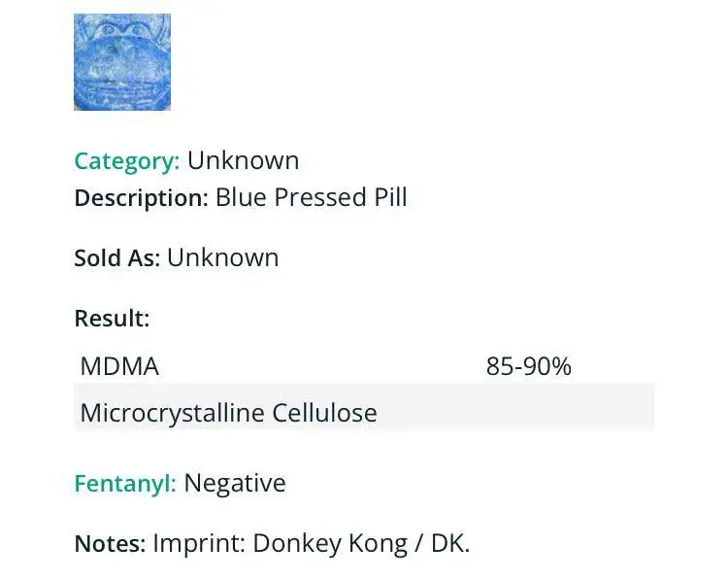Click the Result heading

pos(112,318)
